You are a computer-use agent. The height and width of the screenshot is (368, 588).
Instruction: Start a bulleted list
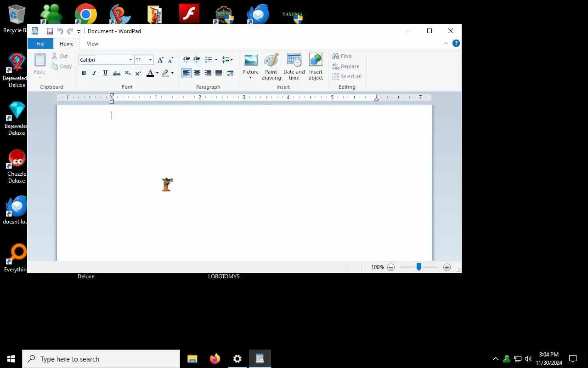pos(209,60)
